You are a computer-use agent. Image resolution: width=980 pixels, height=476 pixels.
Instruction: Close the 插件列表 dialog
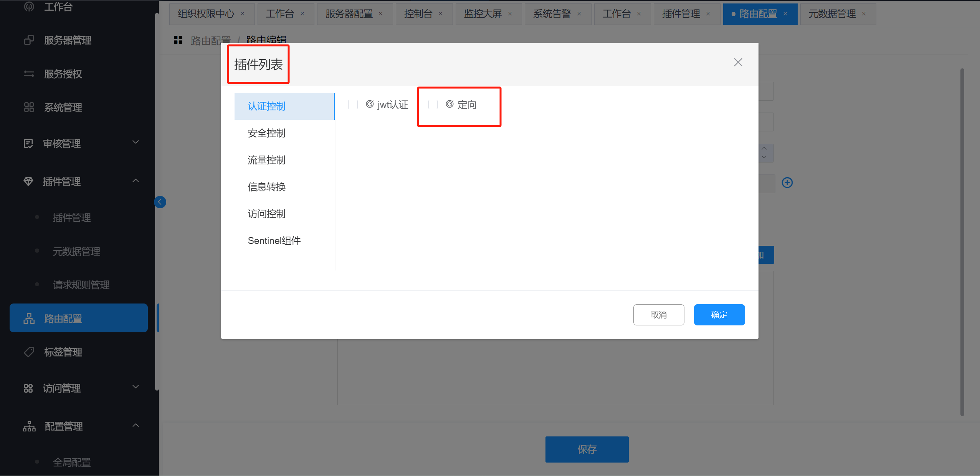[x=738, y=62]
